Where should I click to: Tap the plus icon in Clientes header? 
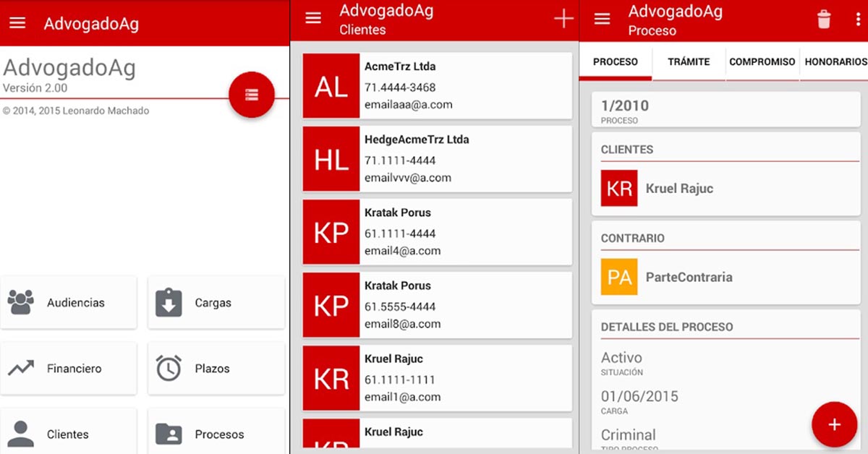(x=563, y=19)
